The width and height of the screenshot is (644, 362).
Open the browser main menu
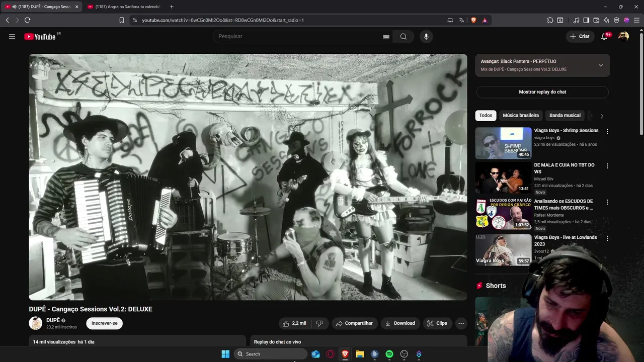click(x=636, y=20)
